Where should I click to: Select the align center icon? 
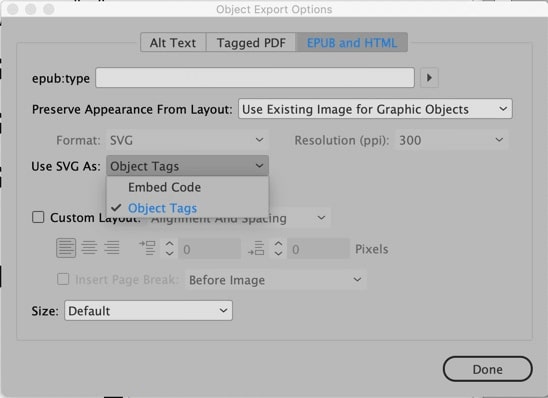89,248
